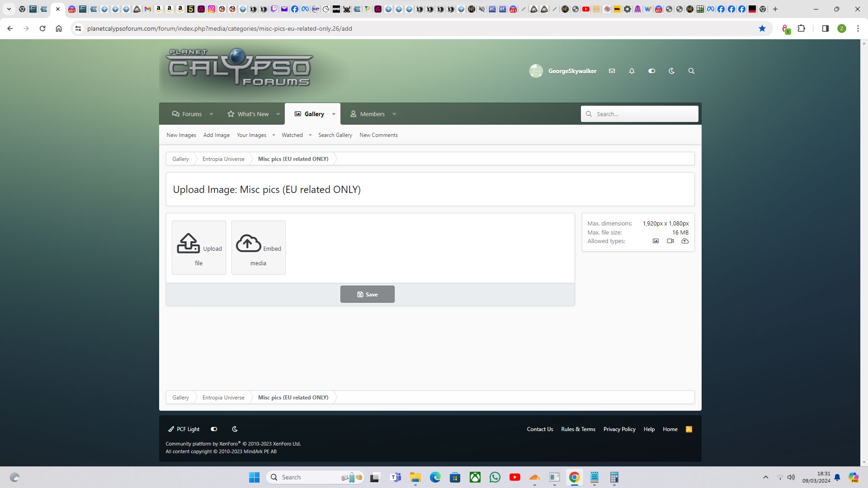Open Xbox app from taskbar
The width and height of the screenshot is (868, 488).
pos(475,477)
